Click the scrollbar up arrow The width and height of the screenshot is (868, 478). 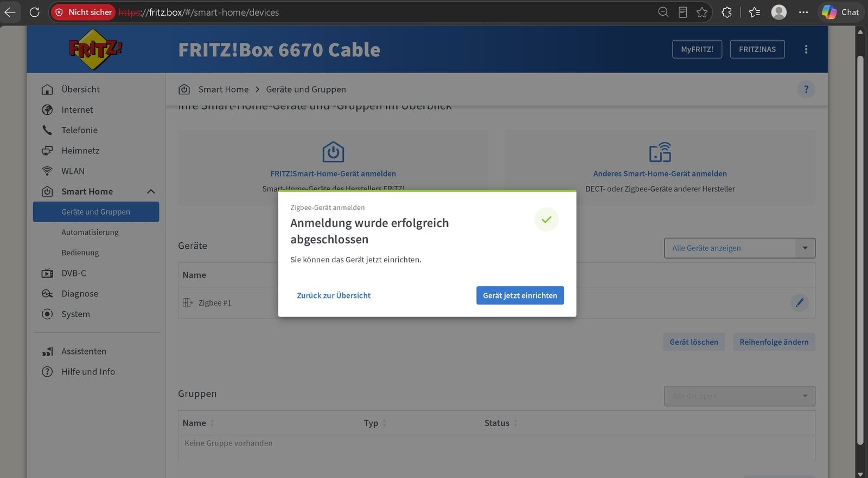click(x=860, y=31)
